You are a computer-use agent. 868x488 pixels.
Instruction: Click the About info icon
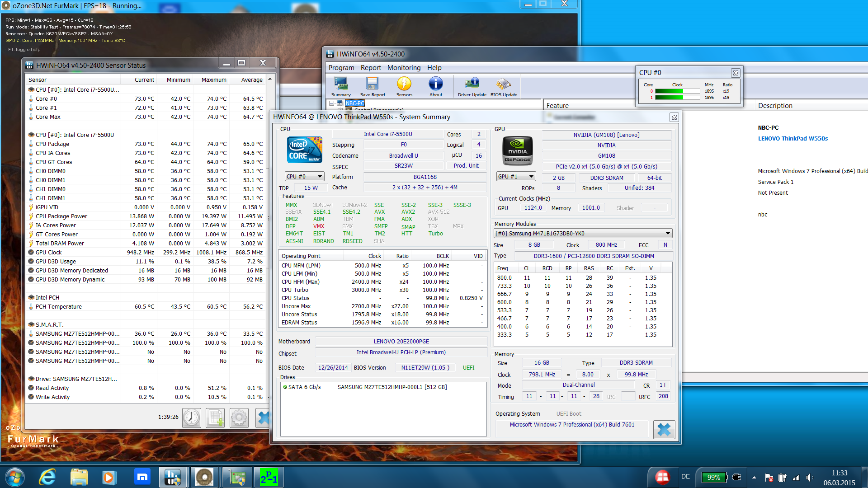coord(435,86)
